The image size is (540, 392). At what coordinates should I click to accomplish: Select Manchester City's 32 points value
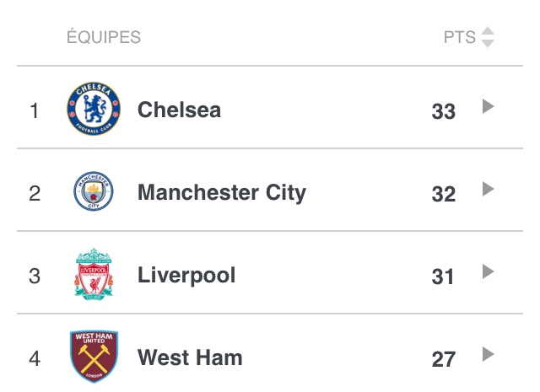click(443, 194)
